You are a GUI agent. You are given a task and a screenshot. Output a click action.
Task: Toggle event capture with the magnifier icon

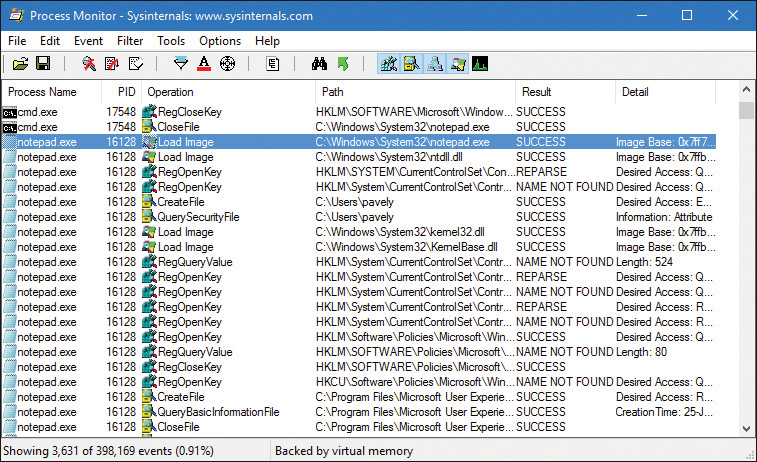(x=89, y=64)
